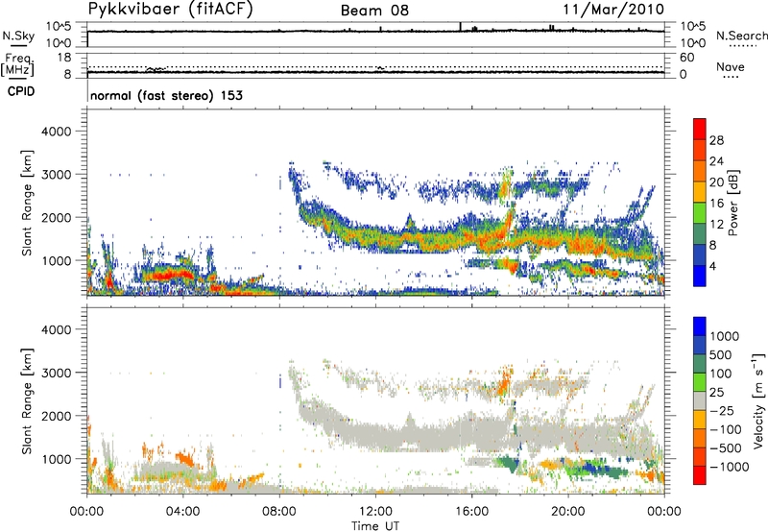
Task: Click time axis label '04:00'
Action: pos(183,512)
